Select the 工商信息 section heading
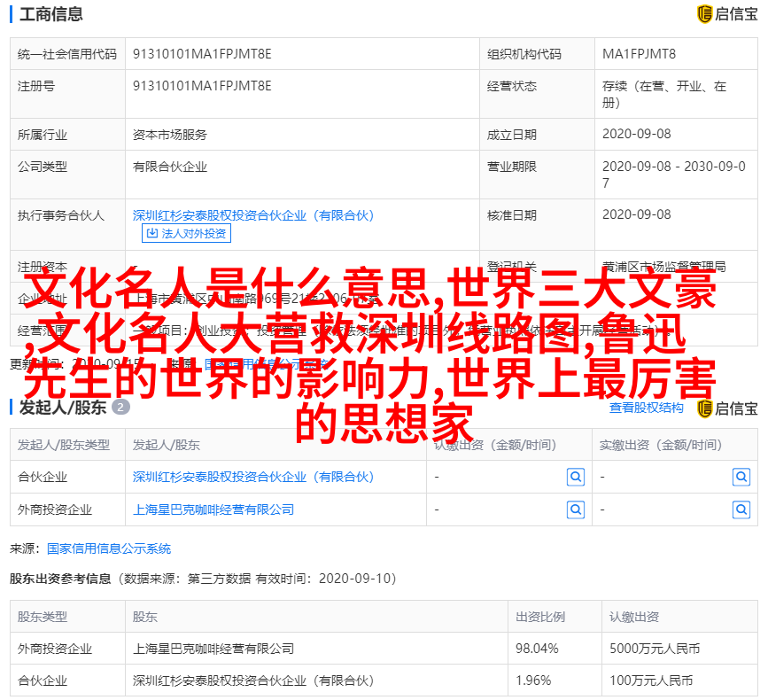The image size is (768, 700). (x=51, y=14)
